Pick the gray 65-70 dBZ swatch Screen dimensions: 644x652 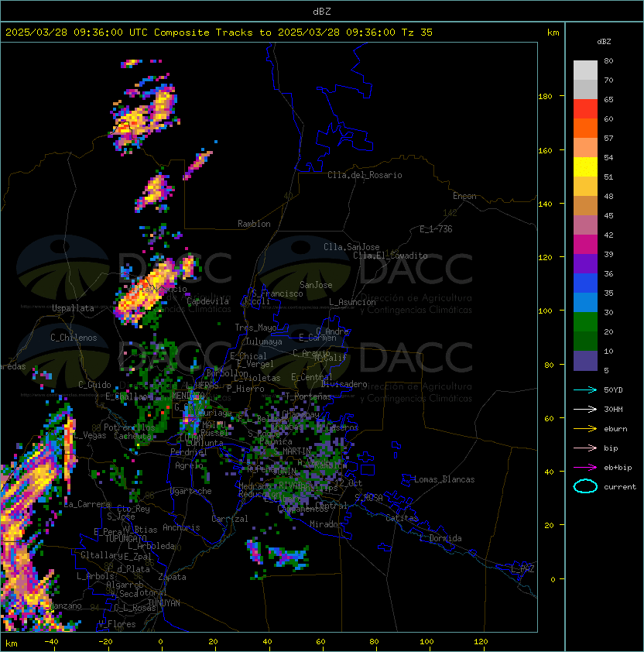pyautogui.click(x=585, y=89)
